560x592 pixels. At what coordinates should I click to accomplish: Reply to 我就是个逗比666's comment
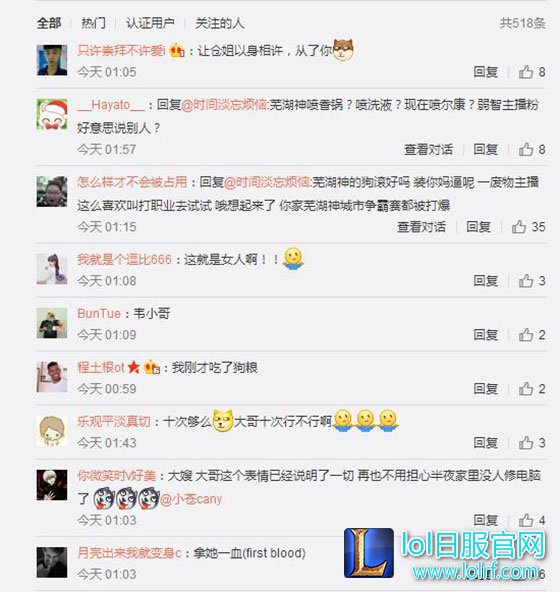[x=486, y=281]
